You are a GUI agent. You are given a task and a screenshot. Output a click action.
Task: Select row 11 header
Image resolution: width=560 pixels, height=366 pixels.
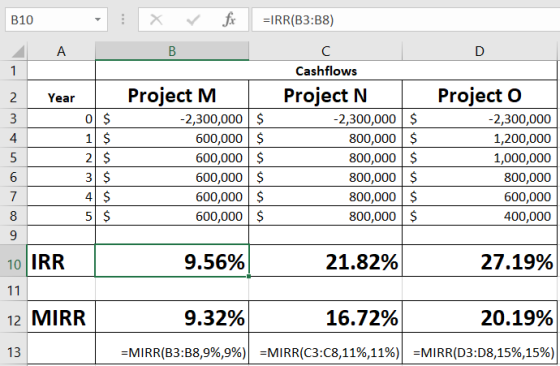pos(14,290)
